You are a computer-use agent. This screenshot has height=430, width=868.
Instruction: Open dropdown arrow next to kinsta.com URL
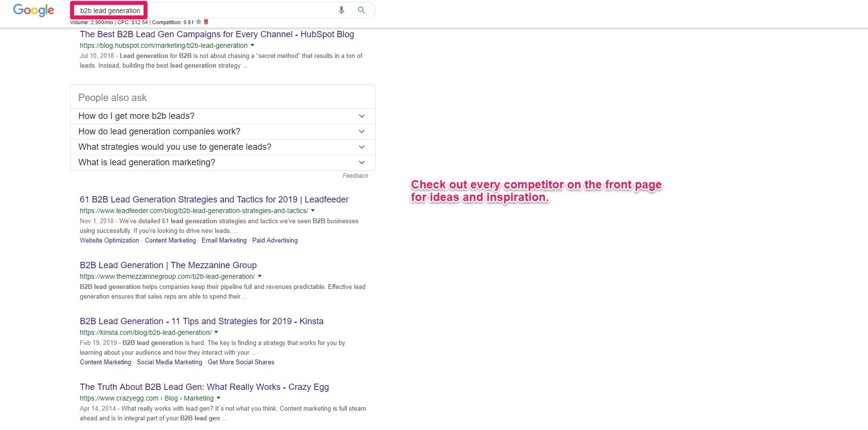(x=216, y=332)
